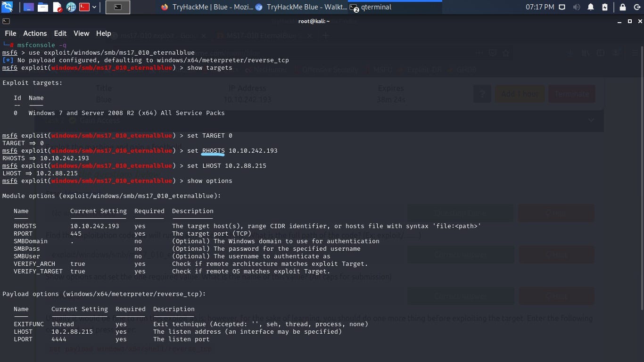Click the 'No payload configured' notice line
The height and width of the screenshot is (362, 644).
coord(146,60)
